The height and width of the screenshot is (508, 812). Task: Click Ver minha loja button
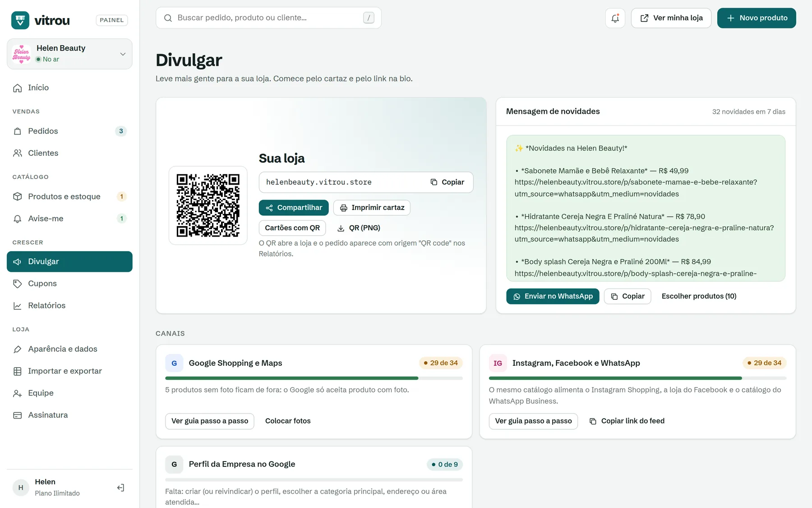point(671,18)
